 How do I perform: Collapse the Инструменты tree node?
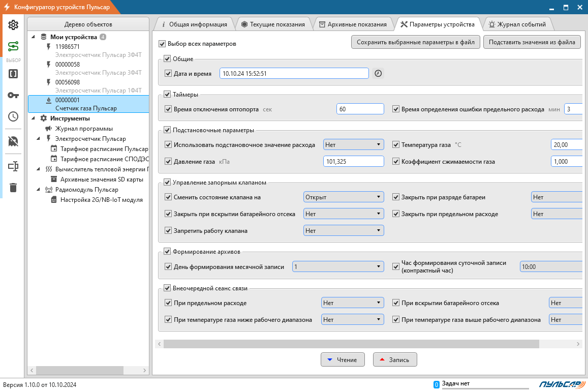(34, 118)
